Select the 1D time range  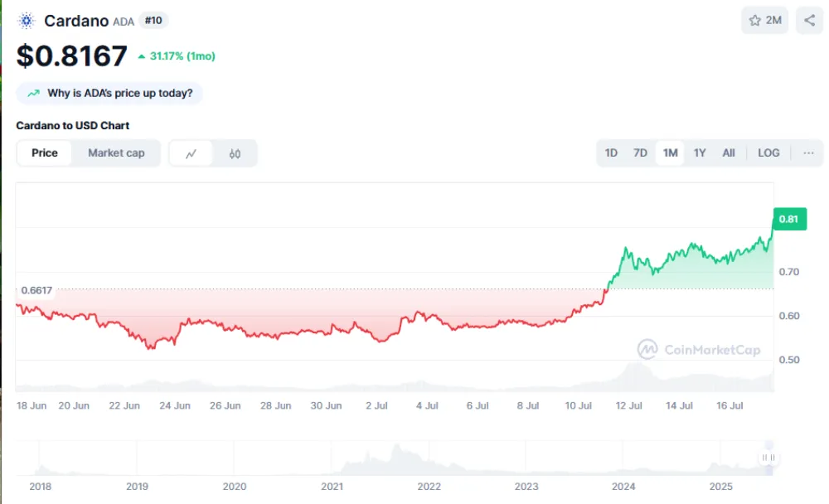click(611, 153)
